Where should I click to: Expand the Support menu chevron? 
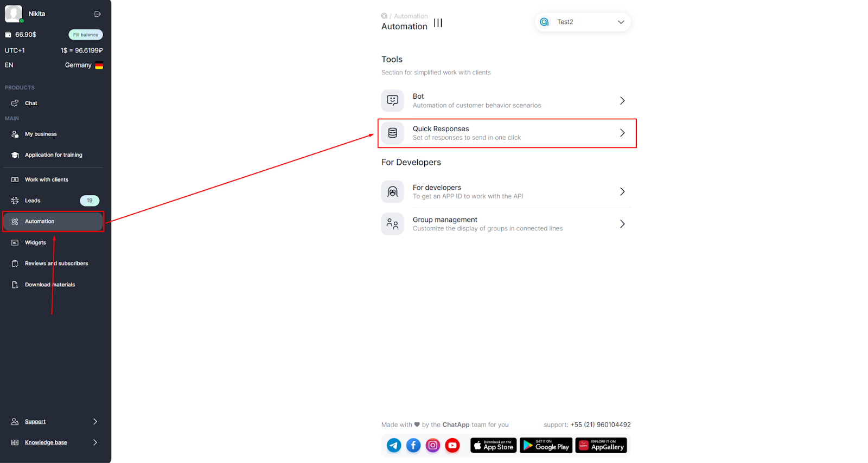[x=95, y=421]
